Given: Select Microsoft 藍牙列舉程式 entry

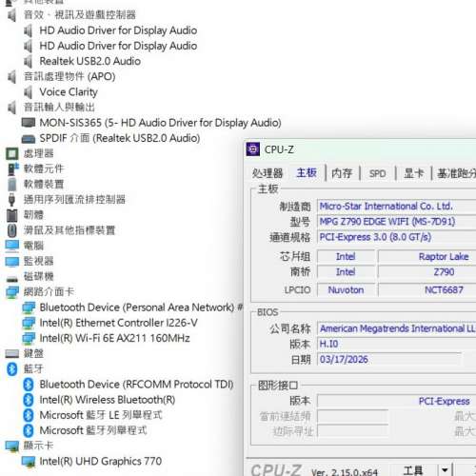Looking at the screenshot, I should (93, 430).
